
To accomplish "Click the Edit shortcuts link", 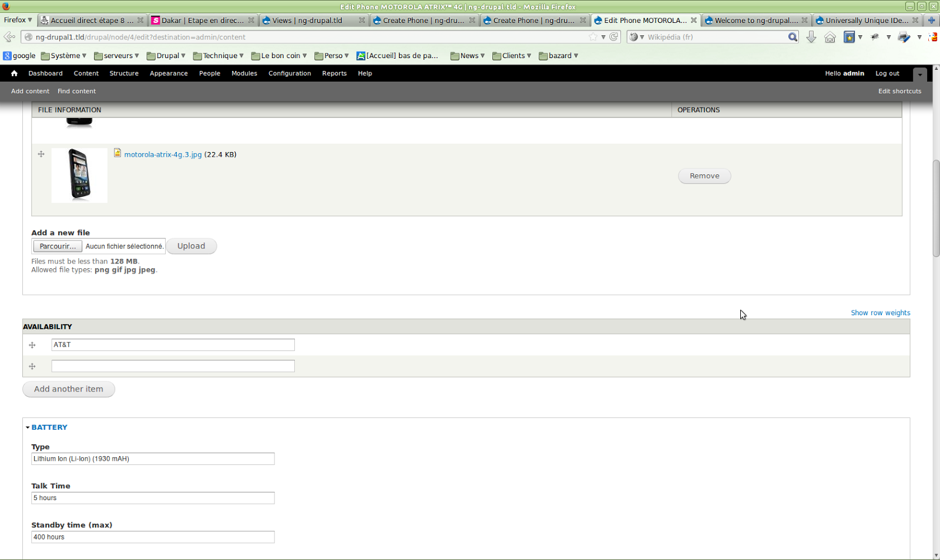I will (x=899, y=91).
